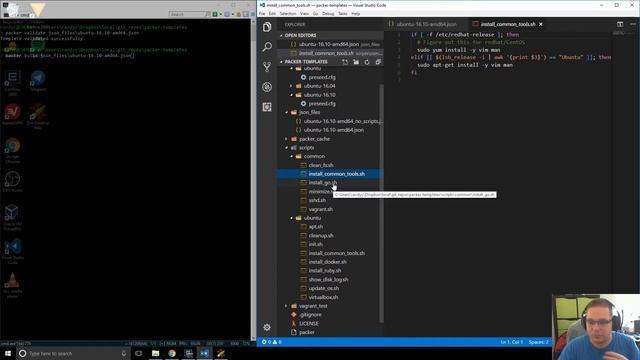640x360 pixels.
Task: Click the explorer panel vertical scrollbar
Action: (381, 203)
